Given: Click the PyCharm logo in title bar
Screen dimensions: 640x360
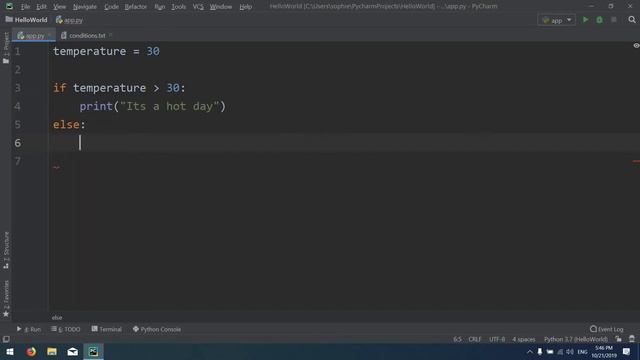Looking at the screenshot, I should pos(9,6).
